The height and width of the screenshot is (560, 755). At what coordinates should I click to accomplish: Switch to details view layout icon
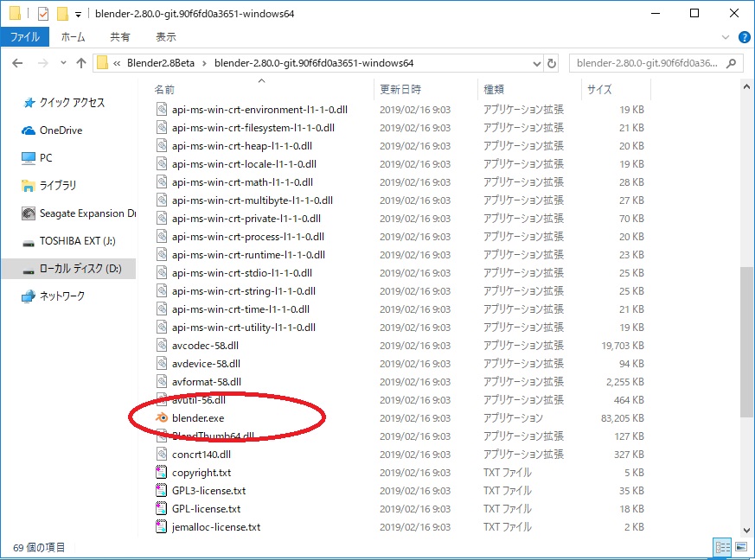click(723, 548)
